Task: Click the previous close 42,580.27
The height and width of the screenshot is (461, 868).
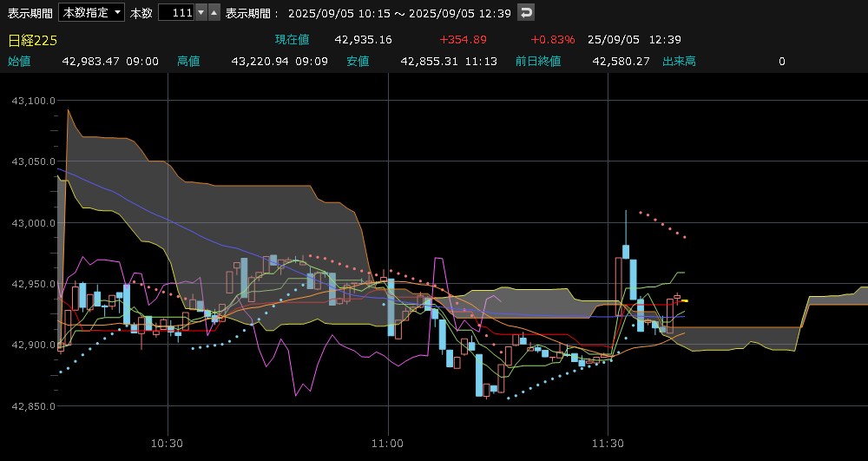Action: coord(621,62)
